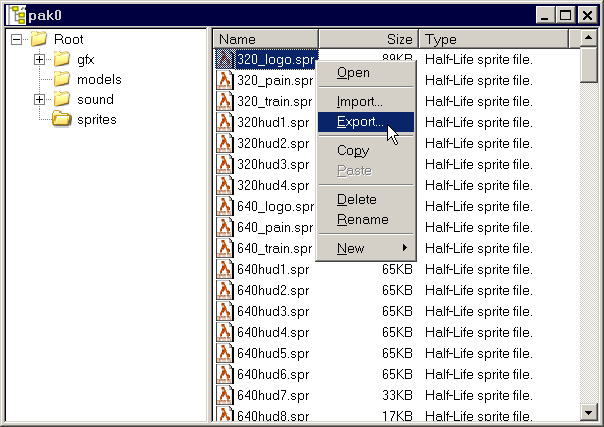Image resolution: width=604 pixels, height=427 pixels.
Task: Click the icon of 640hud8.spr file
Action: [225, 416]
